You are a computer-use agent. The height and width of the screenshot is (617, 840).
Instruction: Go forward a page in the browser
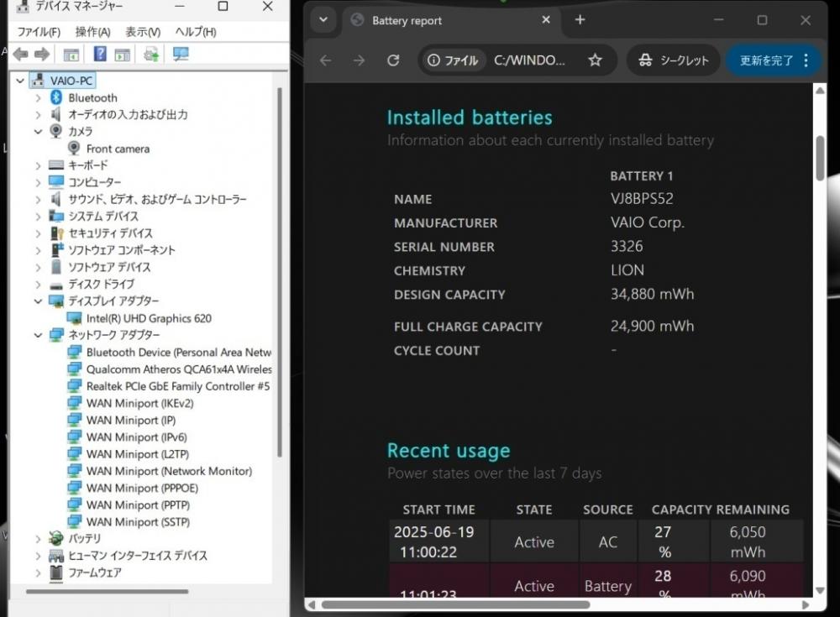(359, 60)
